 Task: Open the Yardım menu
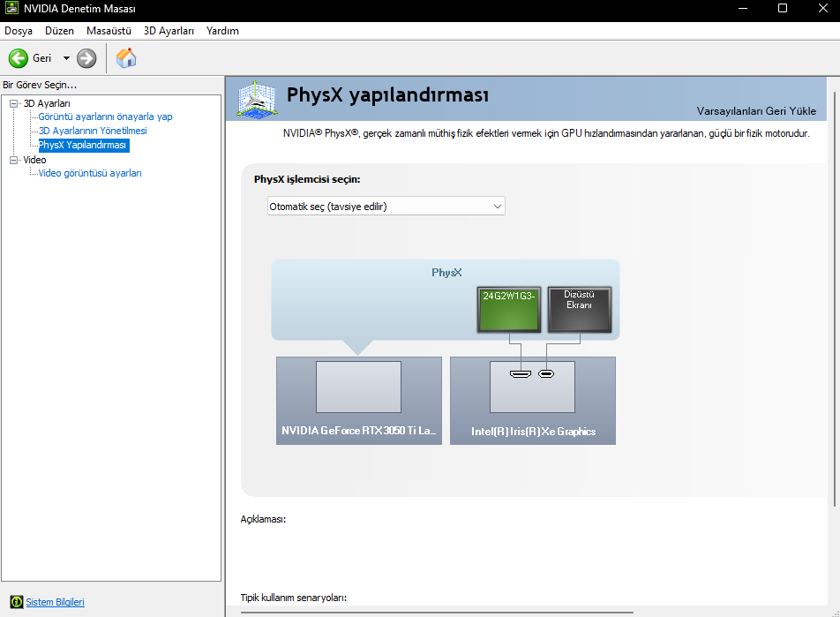[222, 31]
